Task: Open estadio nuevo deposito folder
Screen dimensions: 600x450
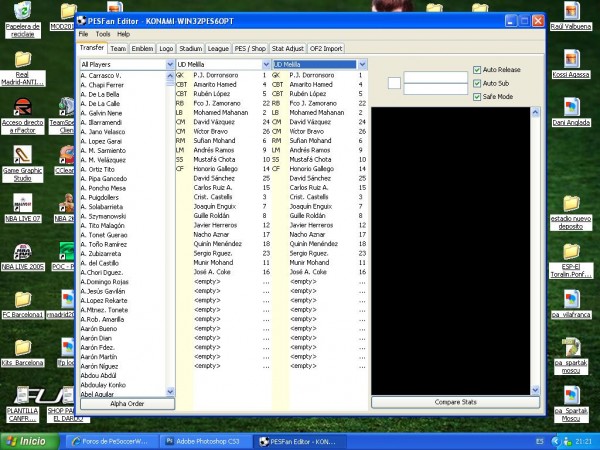Action: coord(571,213)
